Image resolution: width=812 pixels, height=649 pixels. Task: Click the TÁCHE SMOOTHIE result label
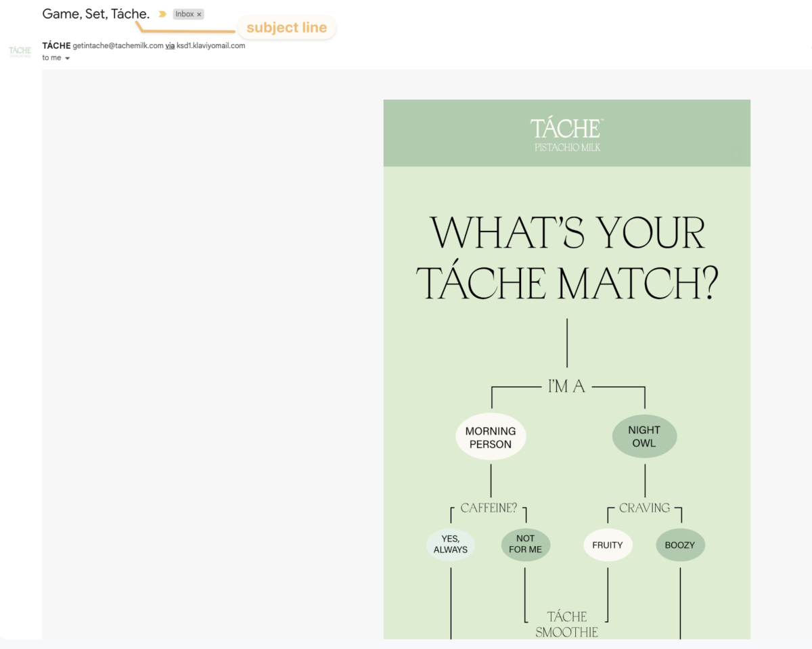pos(566,624)
